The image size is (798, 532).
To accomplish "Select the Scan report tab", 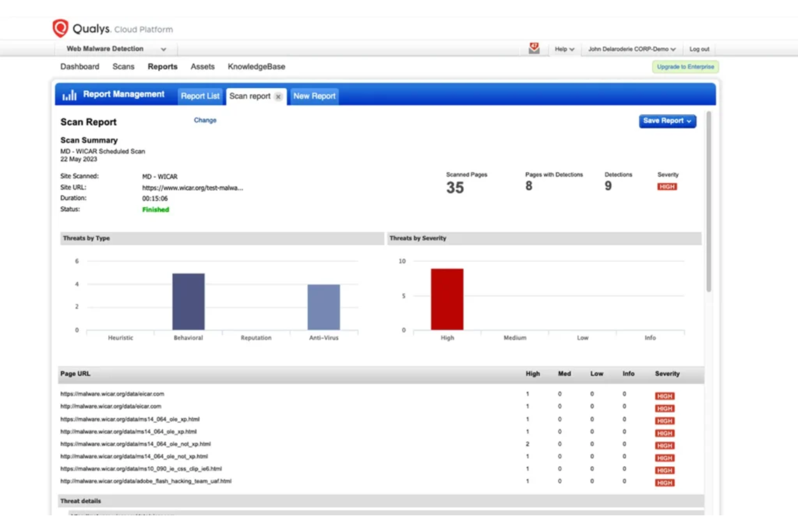I will (250, 96).
